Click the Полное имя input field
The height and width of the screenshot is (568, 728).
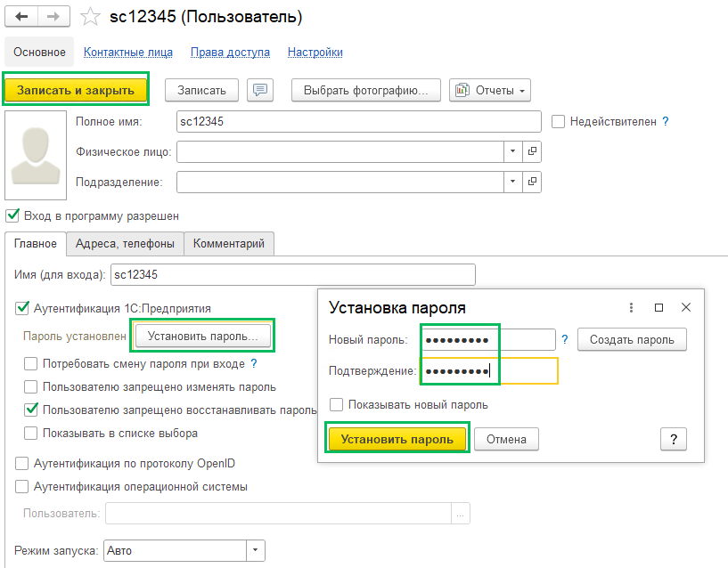click(x=358, y=122)
